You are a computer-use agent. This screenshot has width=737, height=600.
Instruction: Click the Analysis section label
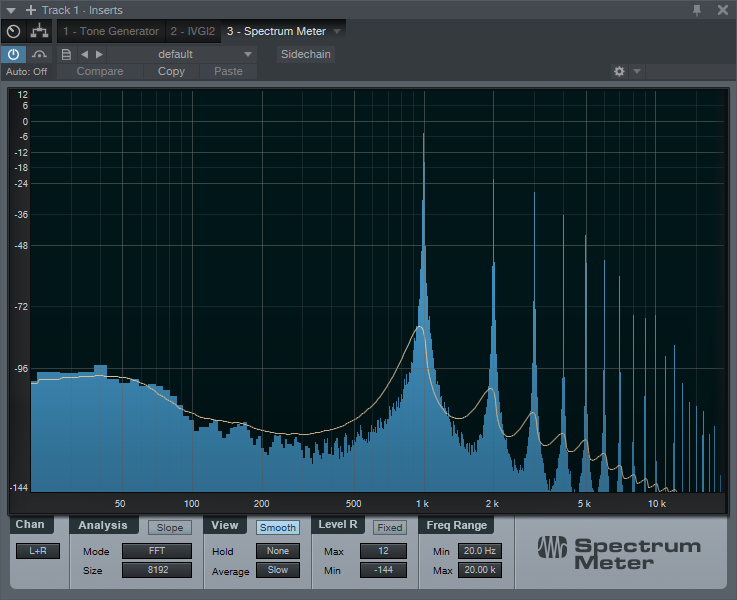(103, 525)
